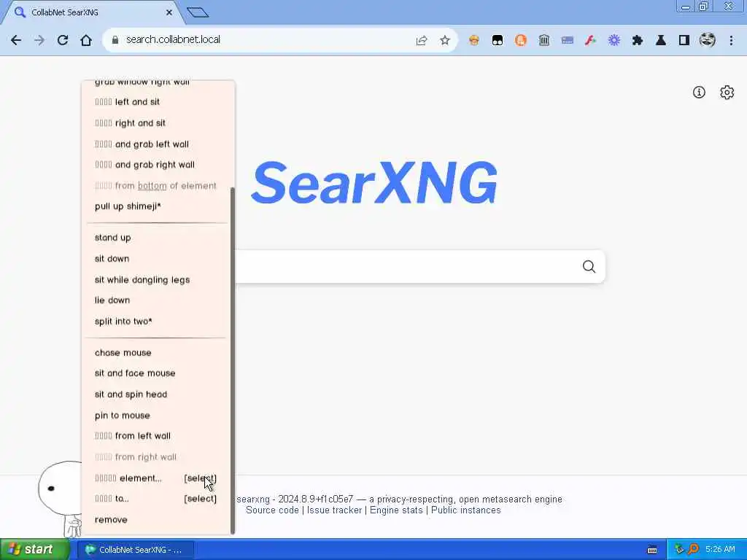This screenshot has height=560, width=747.
Task: Open the 'Issue tracker' footer link
Action: [x=334, y=510]
